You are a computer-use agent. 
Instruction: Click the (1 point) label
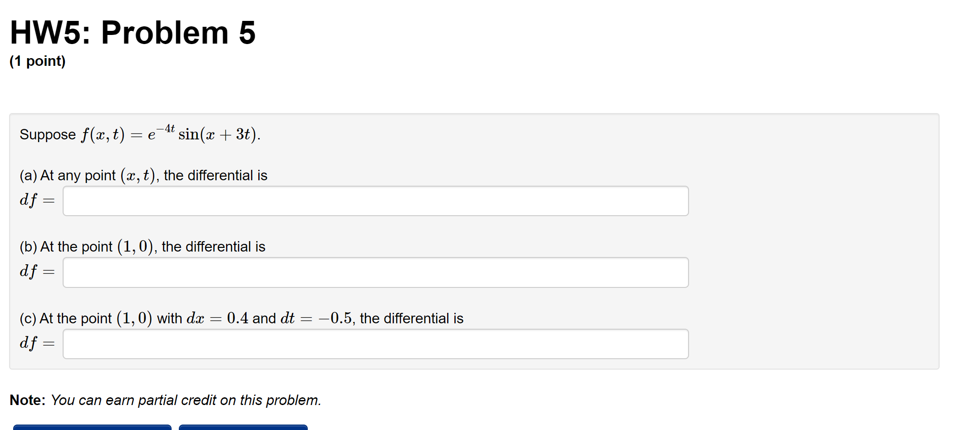point(37,60)
